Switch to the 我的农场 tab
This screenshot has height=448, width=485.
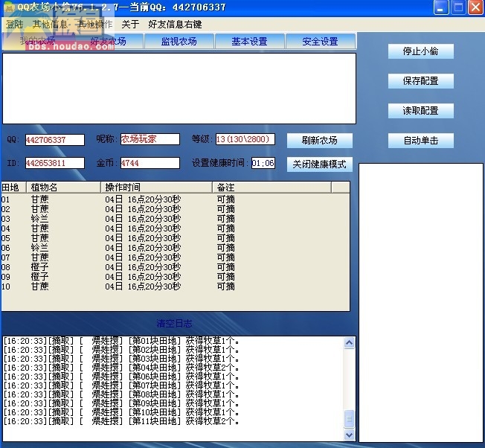(x=38, y=41)
